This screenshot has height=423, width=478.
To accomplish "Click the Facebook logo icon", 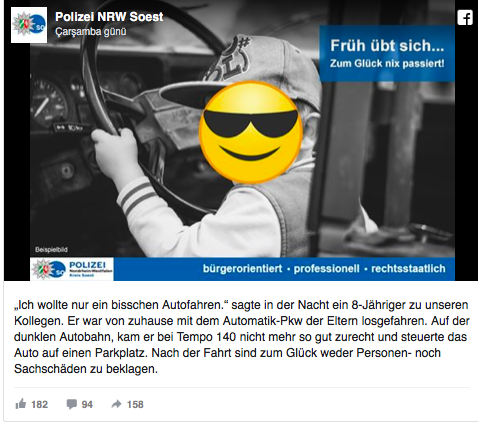I will [x=465, y=17].
